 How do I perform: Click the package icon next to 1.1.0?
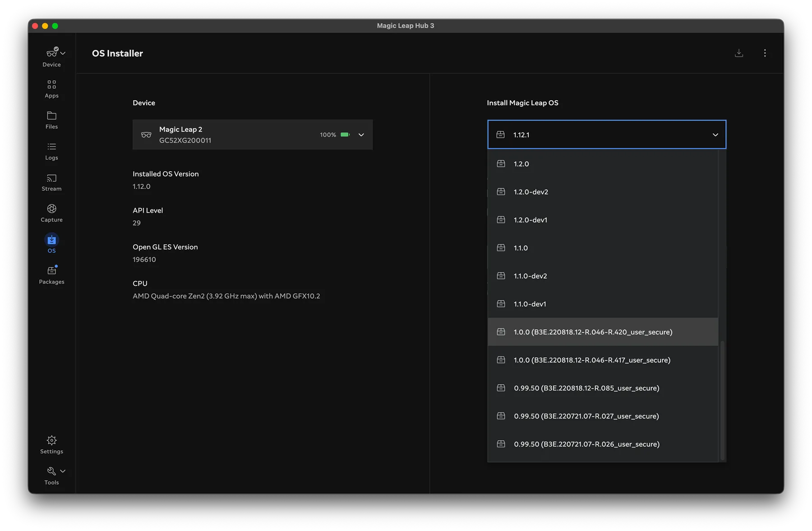click(x=501, y=248)
